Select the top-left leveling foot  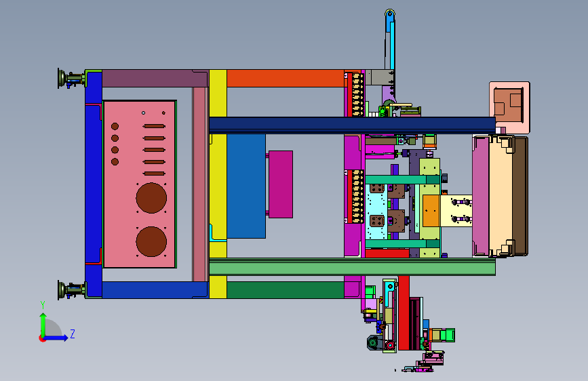pos(71,79)
